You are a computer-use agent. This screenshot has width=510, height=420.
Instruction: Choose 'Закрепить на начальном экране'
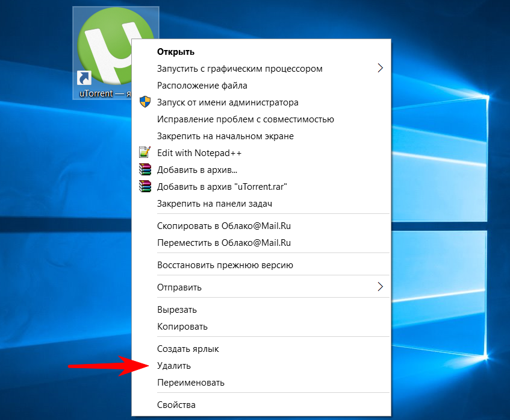(225, 136)
